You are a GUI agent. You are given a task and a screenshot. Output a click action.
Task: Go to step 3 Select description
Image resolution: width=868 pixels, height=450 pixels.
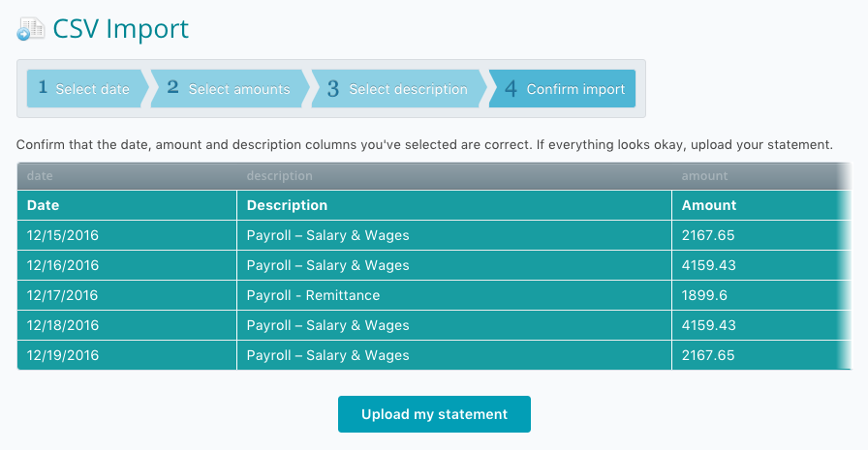pyautogui.click(x=397, y=88)
